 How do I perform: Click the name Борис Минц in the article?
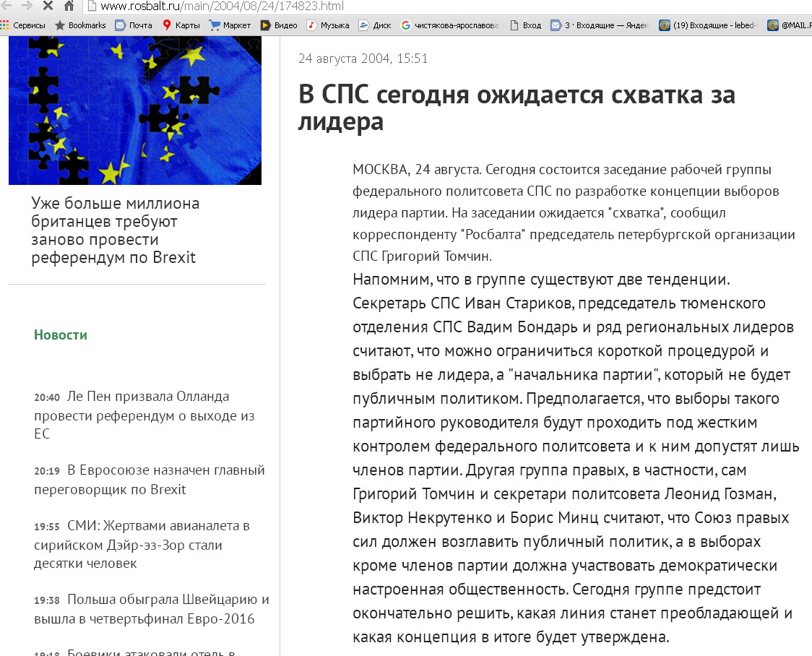tap(553, 518)
